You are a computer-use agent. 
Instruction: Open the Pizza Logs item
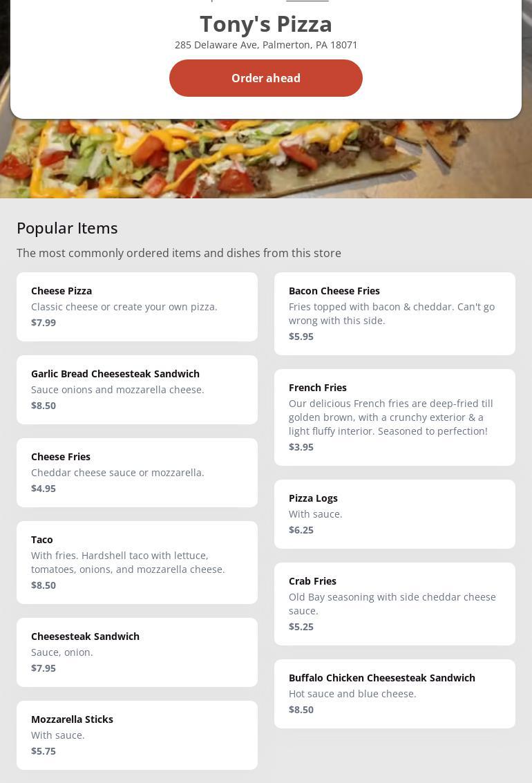point(395,513)
